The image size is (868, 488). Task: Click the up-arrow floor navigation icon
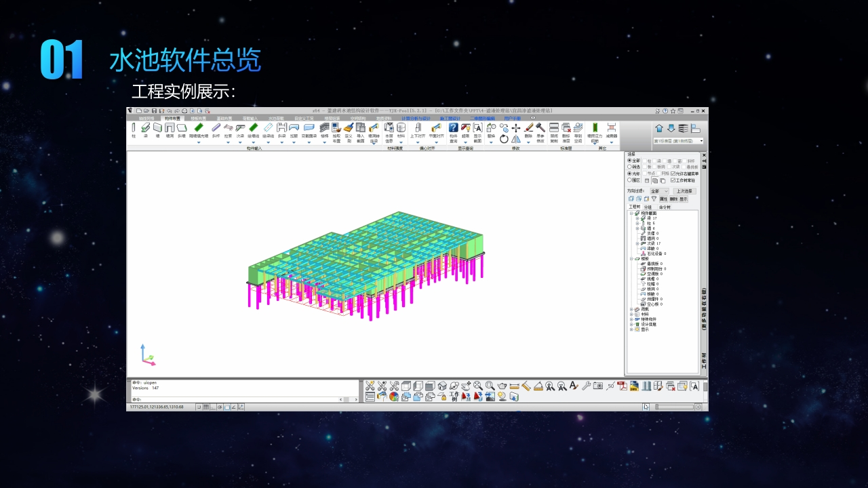(659, 128)
